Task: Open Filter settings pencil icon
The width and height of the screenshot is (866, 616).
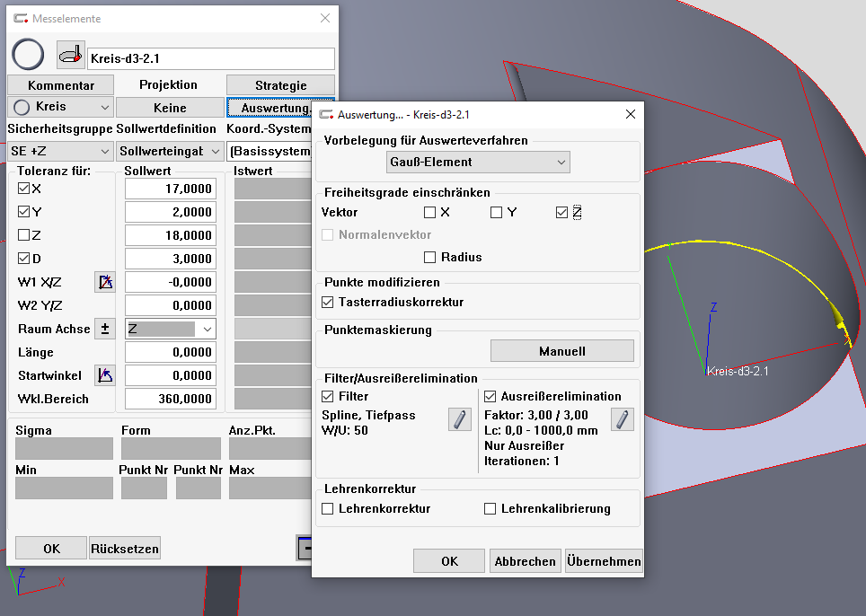Action: click(x=459, y=419)
